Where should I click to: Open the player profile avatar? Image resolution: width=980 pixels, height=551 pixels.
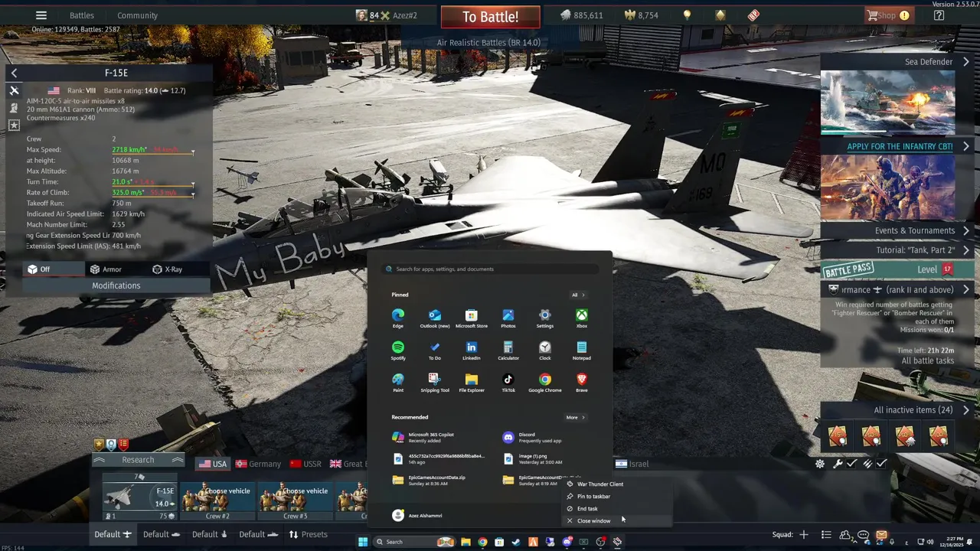(x=361, y=15)
